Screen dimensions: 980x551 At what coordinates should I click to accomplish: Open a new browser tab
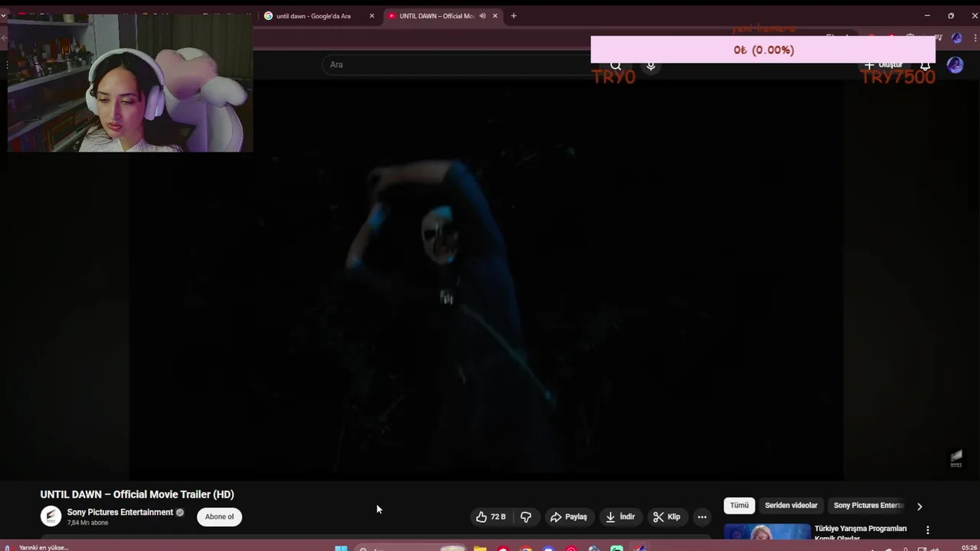[x=514, y=15]
